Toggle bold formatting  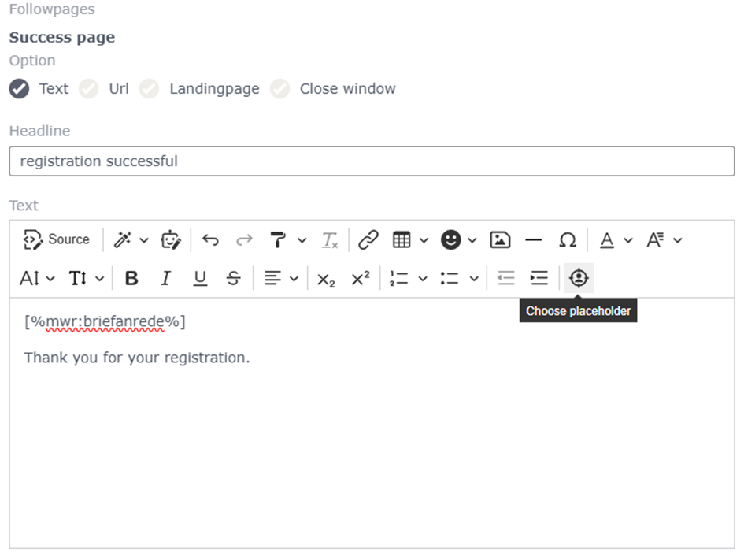tap(131, 278)
